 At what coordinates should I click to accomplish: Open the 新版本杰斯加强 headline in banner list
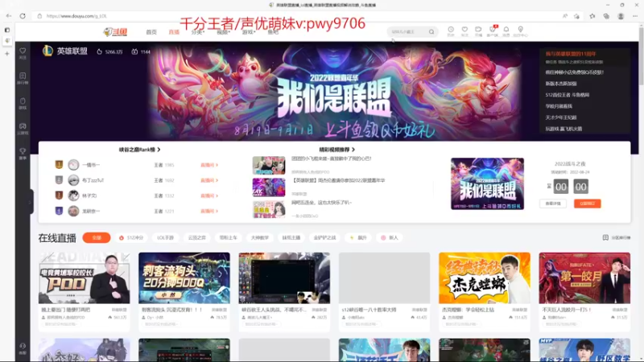coord(561,84)
